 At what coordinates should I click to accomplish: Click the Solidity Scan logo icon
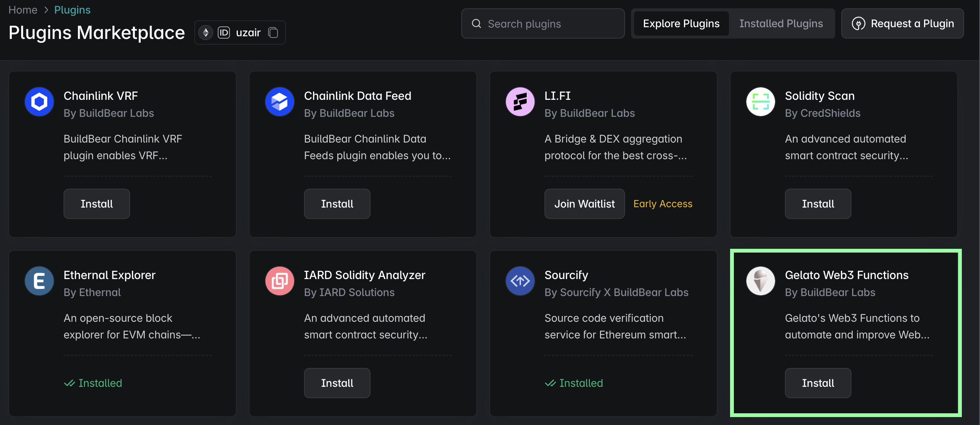click(760, 102)
